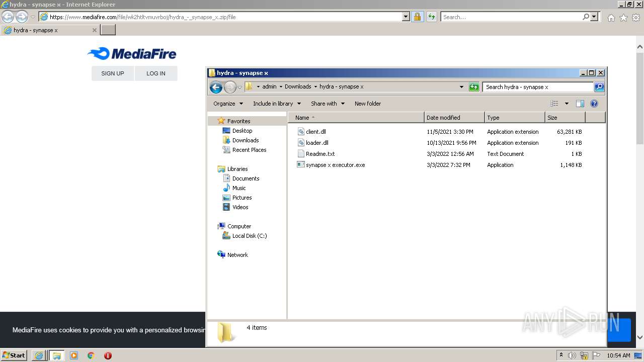Open Chrome from the taskbar
The width and height of the screenshot is (644, 362).
point(91,355)
